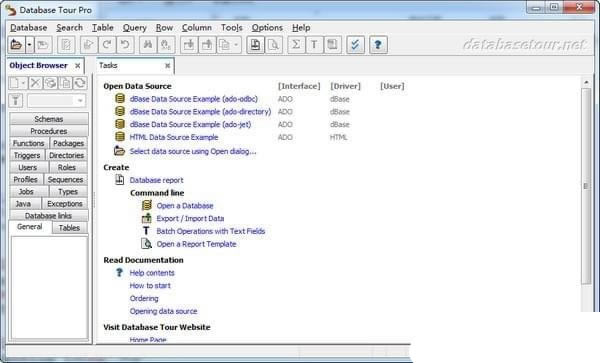The height and width of the screenshot is (363, 600).
Task: Close the Object Browser panel
Action: point(78,66)
